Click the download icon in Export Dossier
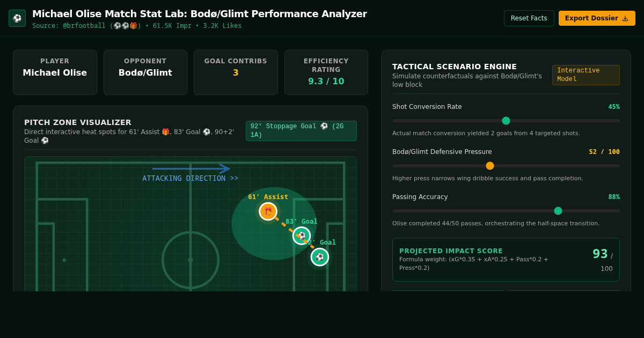Image resolution: width=644 pixels, height=338 pixels. click(x=625, y=18)
